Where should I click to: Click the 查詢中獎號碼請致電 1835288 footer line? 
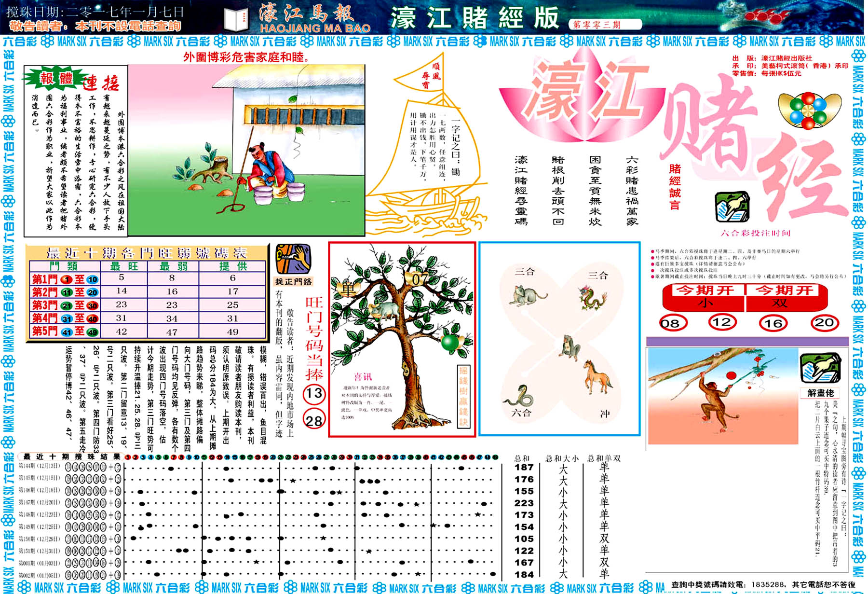(763, 584)
